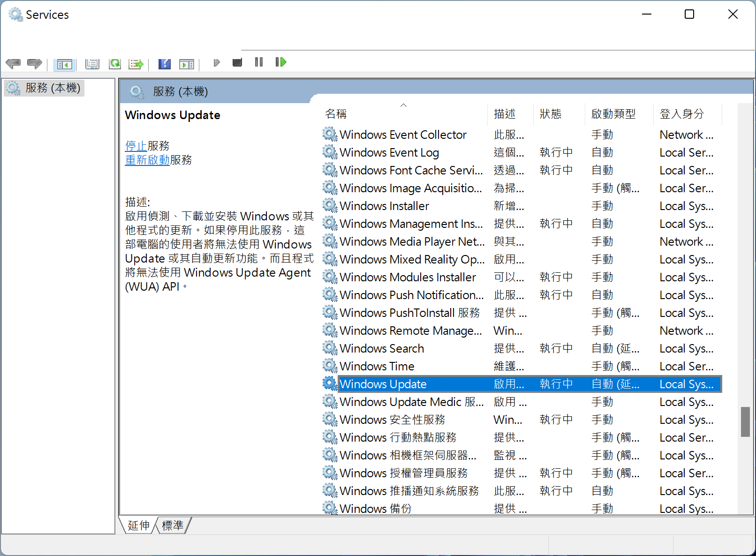Viewport: 756px width, 556px height.
Task: Select Windows Media Player Net... service name
Action: [x=412, y=241]
